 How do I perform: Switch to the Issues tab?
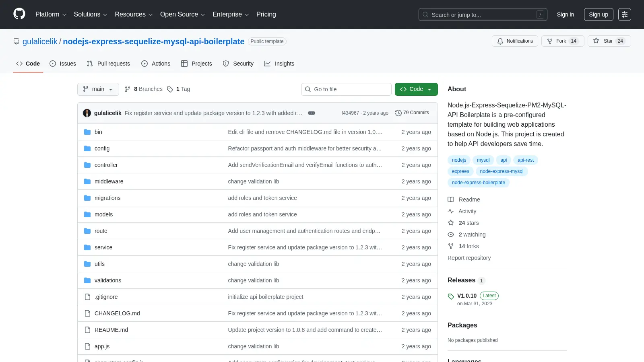[63, 64]
